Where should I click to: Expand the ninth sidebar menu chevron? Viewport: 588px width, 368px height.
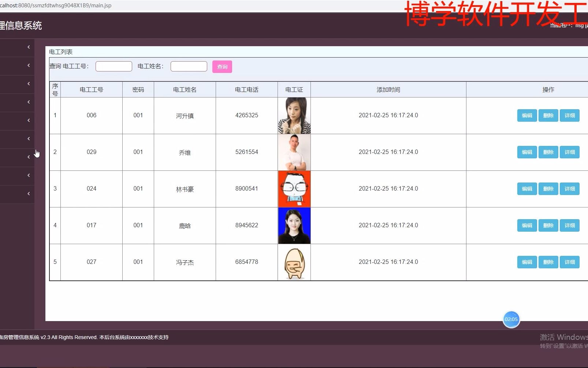[29, 194]
